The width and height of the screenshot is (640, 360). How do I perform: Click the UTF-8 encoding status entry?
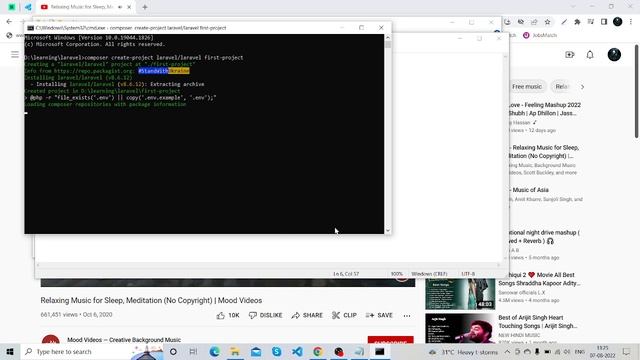pos(468,274)
